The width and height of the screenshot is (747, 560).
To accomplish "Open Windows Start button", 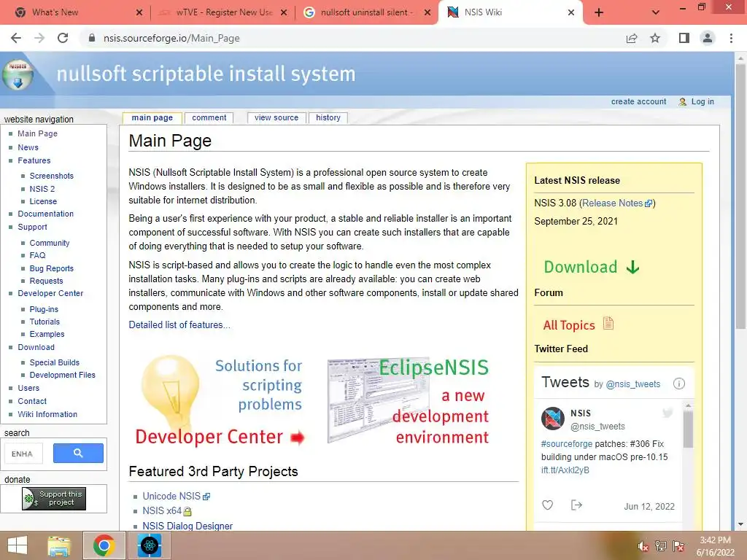I will (x=18, y=545).
